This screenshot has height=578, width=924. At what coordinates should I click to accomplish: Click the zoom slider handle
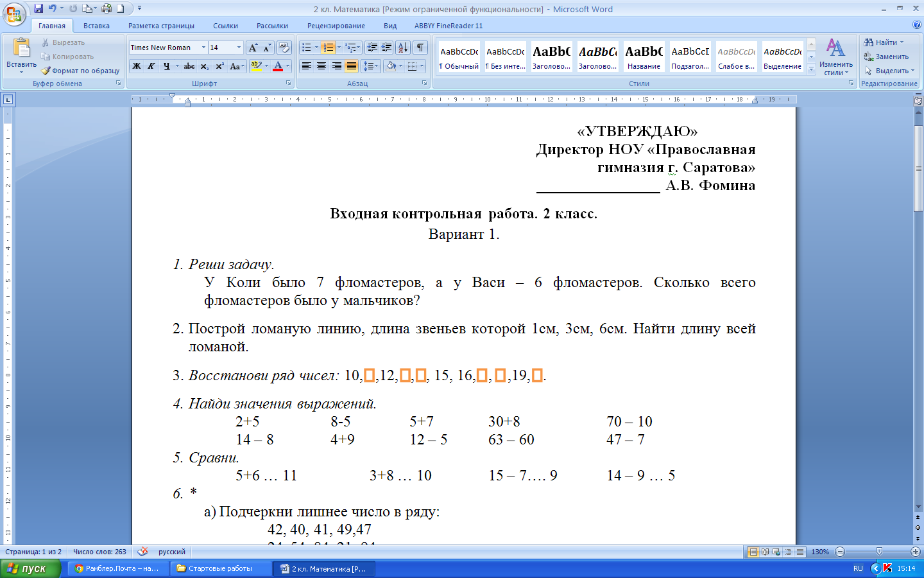coord(878,552)
